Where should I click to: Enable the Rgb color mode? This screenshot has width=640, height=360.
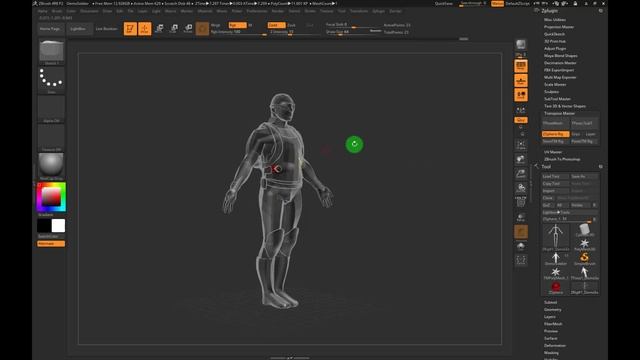(237, 25)
